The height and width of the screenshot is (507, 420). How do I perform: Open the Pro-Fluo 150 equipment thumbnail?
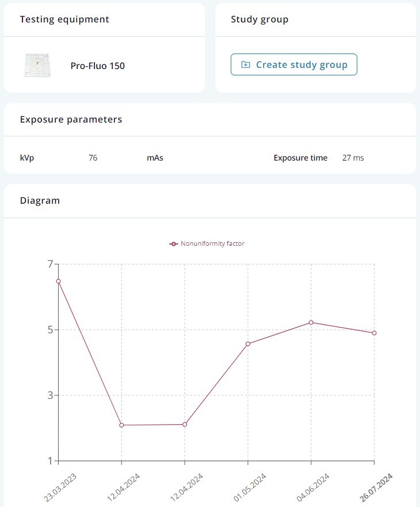(37, 65)
